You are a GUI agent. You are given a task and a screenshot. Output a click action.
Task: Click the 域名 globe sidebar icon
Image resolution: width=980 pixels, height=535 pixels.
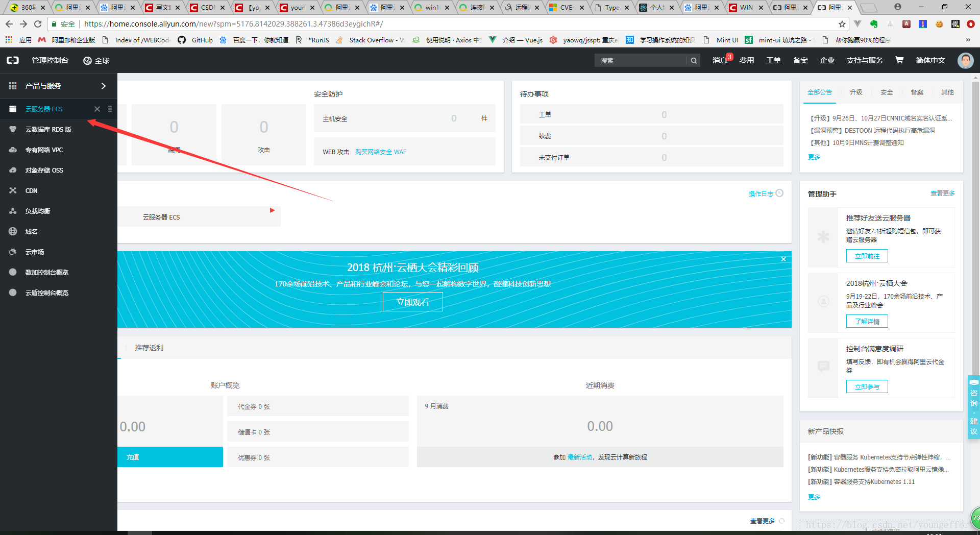click(13, 231)
